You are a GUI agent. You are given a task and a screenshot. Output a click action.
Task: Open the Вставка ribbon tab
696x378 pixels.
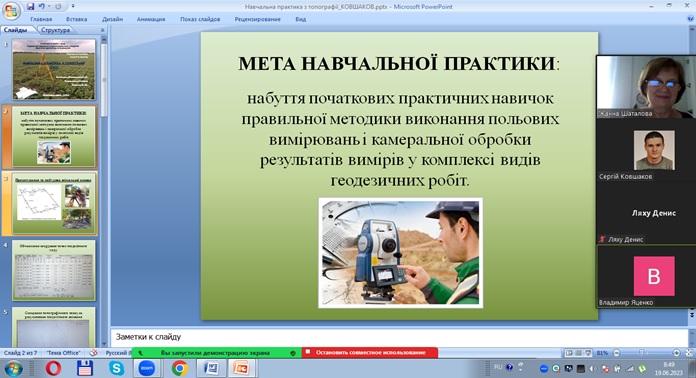(x=76, y=19)
